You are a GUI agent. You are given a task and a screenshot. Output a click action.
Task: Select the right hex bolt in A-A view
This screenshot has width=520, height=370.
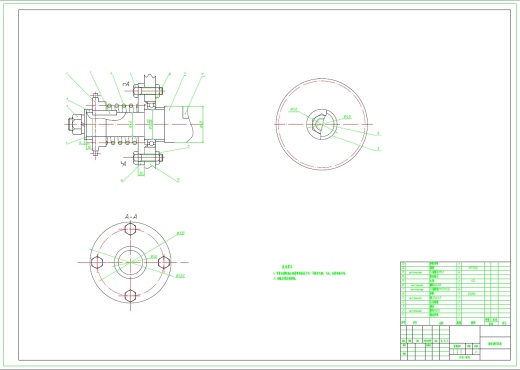tap(164, 262)
